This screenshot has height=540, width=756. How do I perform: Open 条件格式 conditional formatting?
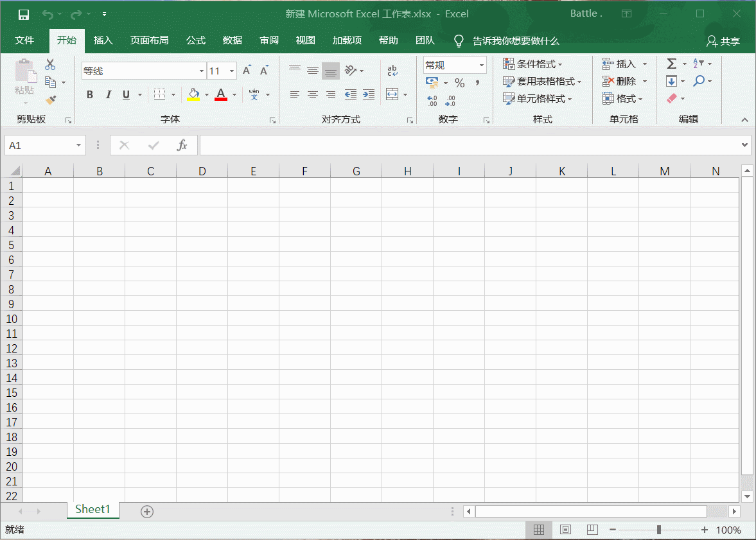tap(532, 64)
